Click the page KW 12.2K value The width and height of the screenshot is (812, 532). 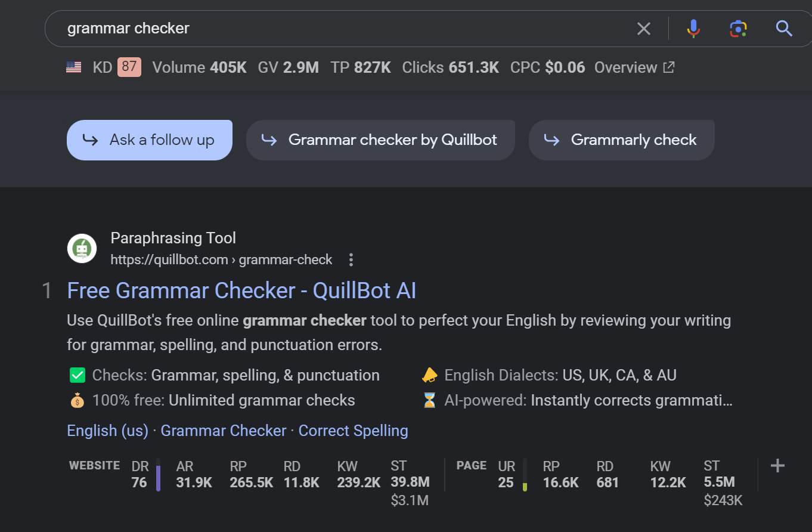668,482
